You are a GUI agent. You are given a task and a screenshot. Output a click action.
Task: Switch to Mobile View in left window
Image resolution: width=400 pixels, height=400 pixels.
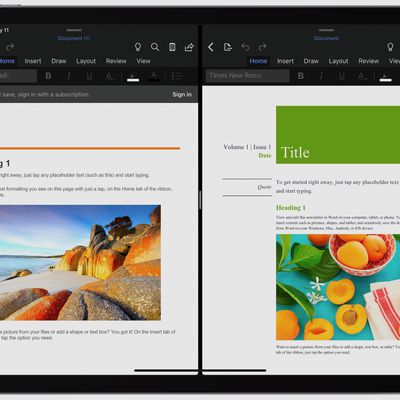click(172, 47)
